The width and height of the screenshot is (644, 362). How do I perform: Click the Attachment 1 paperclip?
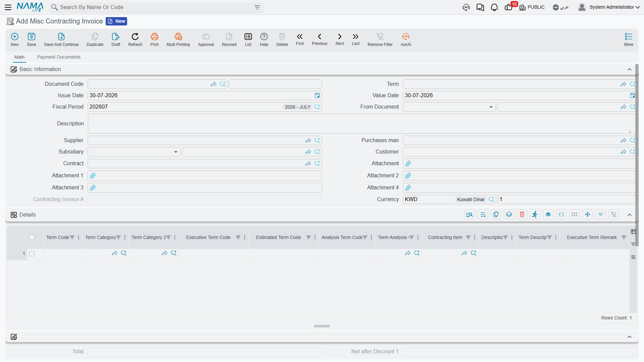pos(93,176)
